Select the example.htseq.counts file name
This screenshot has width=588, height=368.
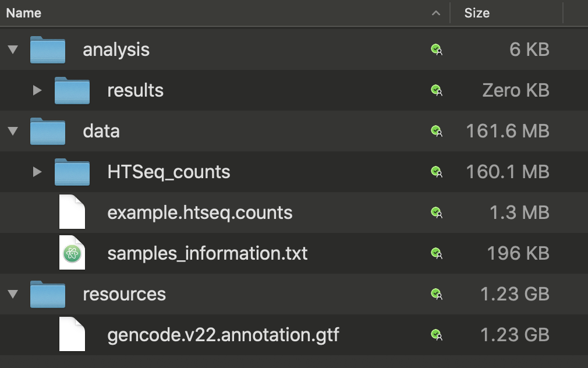tap(200, 213)
